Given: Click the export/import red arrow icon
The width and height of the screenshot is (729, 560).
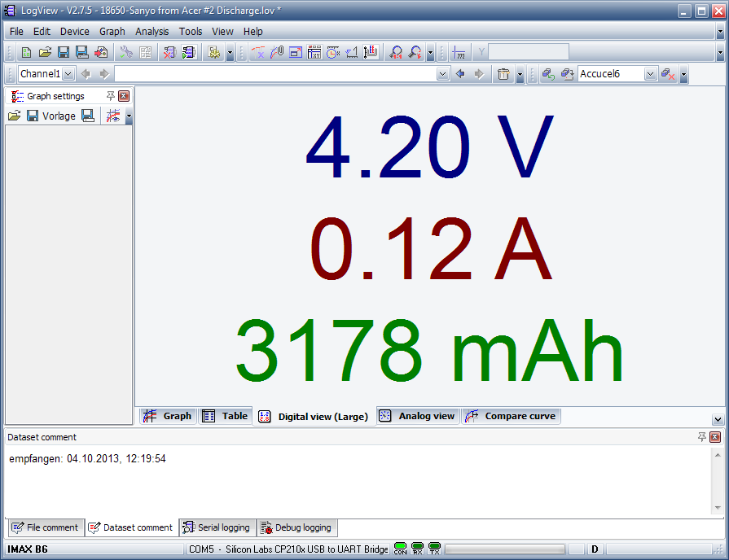Looking at the screenshot, I should pos(101,53).
